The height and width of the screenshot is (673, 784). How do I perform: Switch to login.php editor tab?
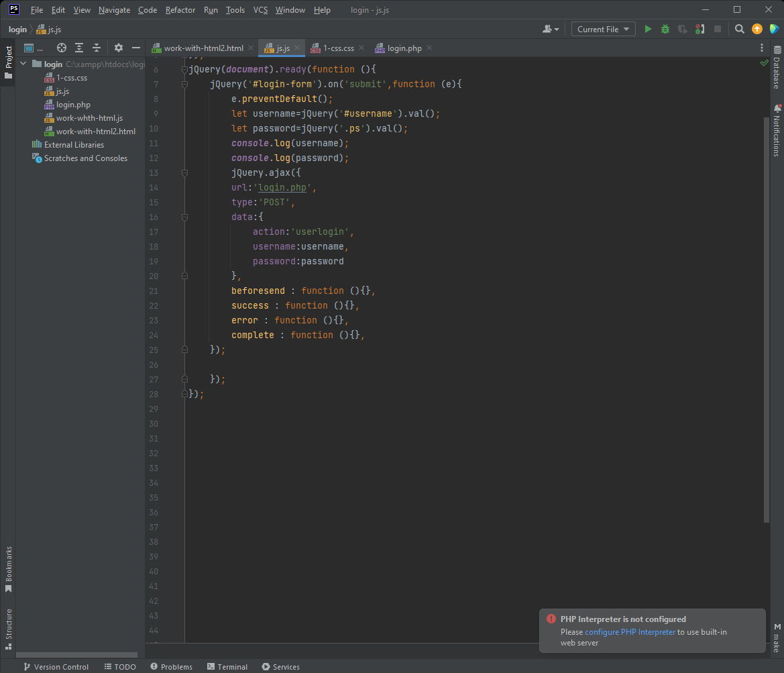pos(404,48)
